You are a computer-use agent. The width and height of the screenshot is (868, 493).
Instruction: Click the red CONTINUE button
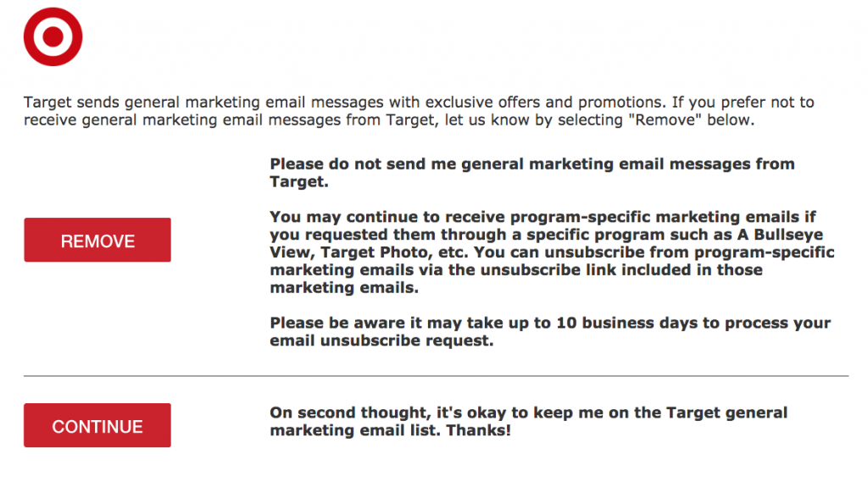pyautogui.click(x=97, y=425)
